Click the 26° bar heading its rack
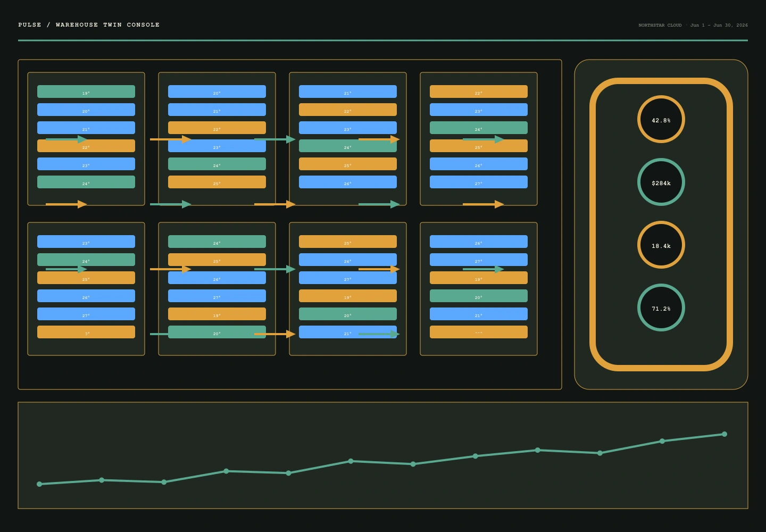The image size is (766, 532). pos(479,242)
